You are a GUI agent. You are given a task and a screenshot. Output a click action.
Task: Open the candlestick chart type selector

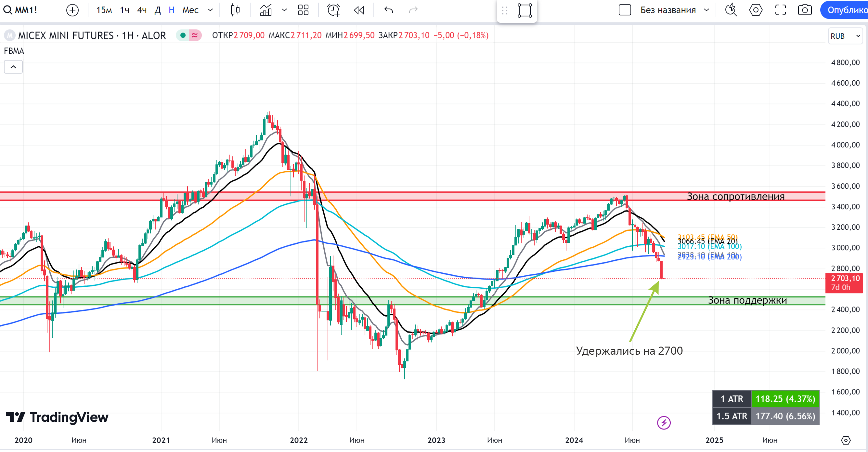(x=235, y=10)
